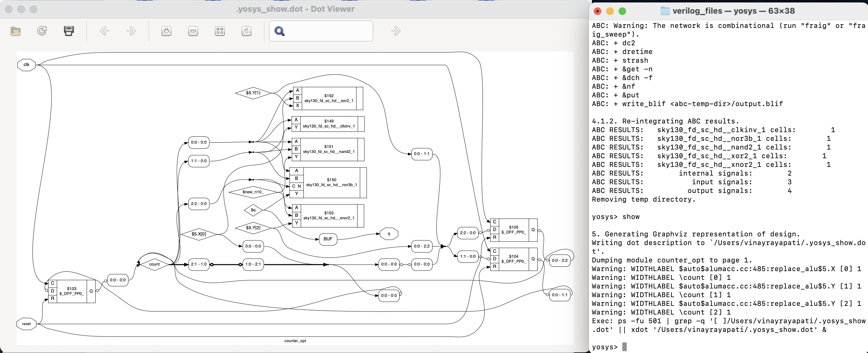868x353 pixels.
Task: Select the q output node
Action: pos(389,234)
